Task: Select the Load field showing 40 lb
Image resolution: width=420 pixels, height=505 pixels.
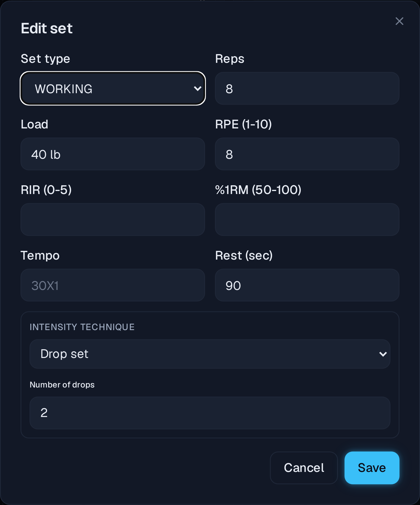Action: pos(113,154)
